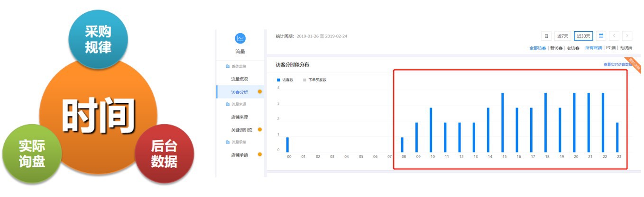
Task: Open 店铺承接 in the sidebar
Action: click(239, 154)
